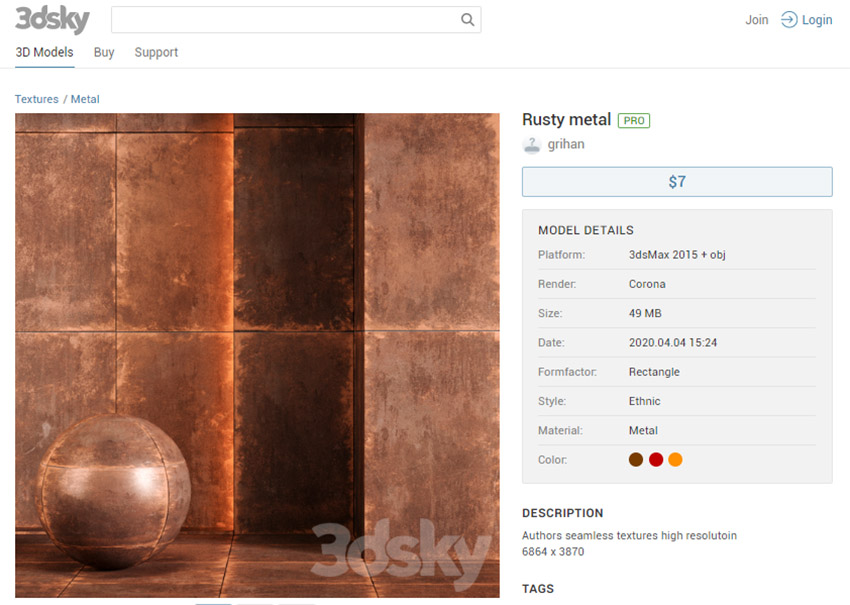Go to Textures breadcrumb
This screenshot has width=850, height=605.
(x=36, y=99)
